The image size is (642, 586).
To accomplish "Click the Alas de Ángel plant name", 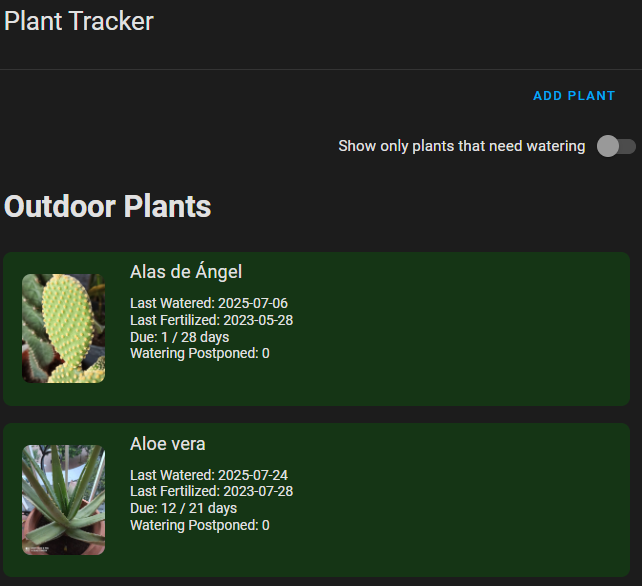I will [186, 272].
